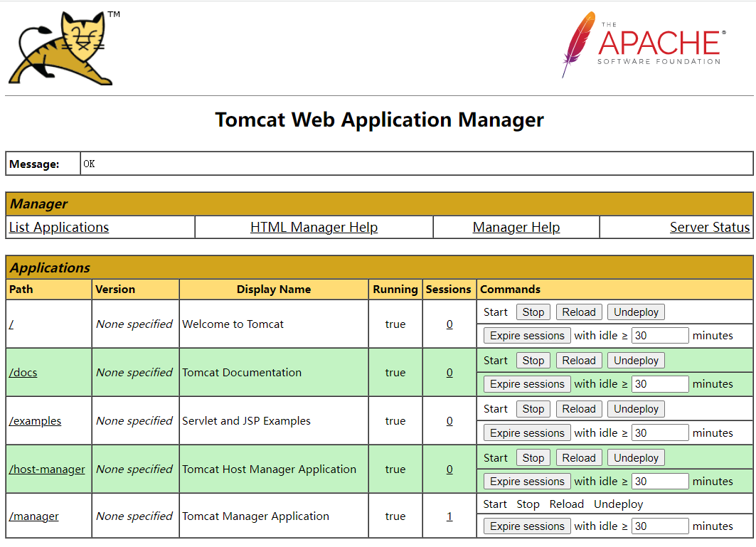
Task: Click the Apache Software Foundation logo
Action: pos(644,45)
